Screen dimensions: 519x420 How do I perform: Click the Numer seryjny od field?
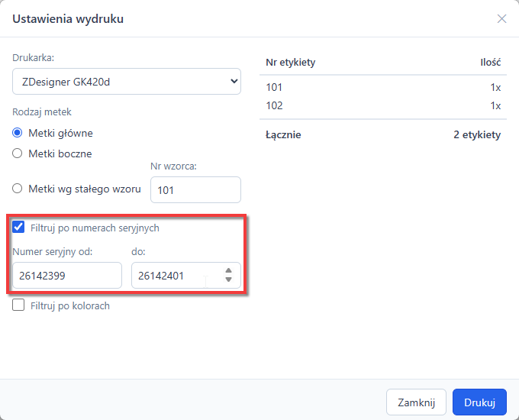point(67,275)
